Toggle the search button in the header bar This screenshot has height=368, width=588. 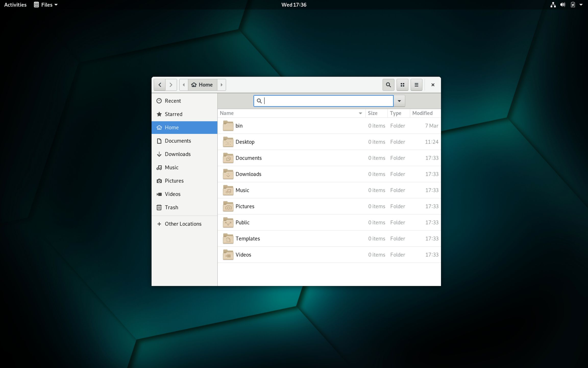click(388, 85)
